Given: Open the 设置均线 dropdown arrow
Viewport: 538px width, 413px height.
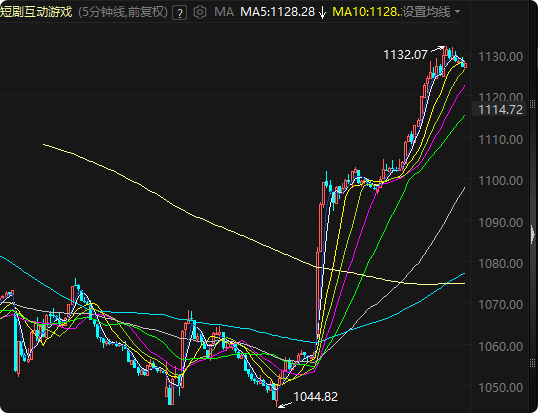Looking at the screenshot, I should tap(457, 12).
